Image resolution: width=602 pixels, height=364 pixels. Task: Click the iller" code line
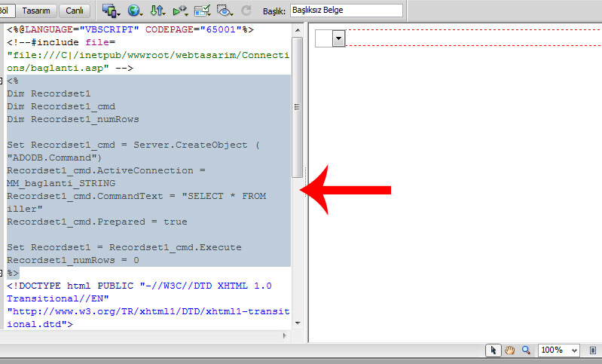click(x=25, y=209)
